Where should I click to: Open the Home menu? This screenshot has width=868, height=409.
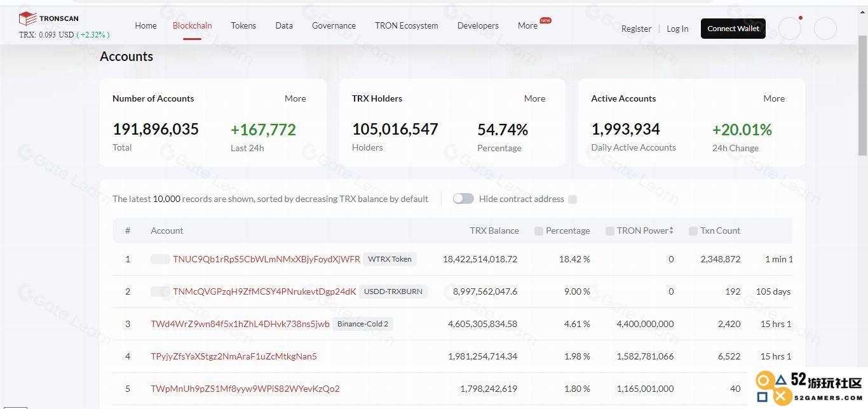tap(146, 25)
